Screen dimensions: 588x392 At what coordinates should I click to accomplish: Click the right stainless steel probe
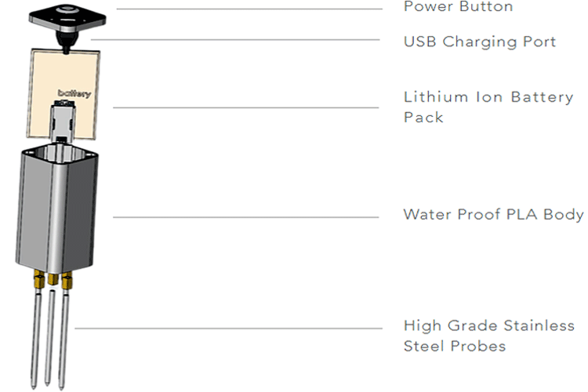tap(68, 325)
